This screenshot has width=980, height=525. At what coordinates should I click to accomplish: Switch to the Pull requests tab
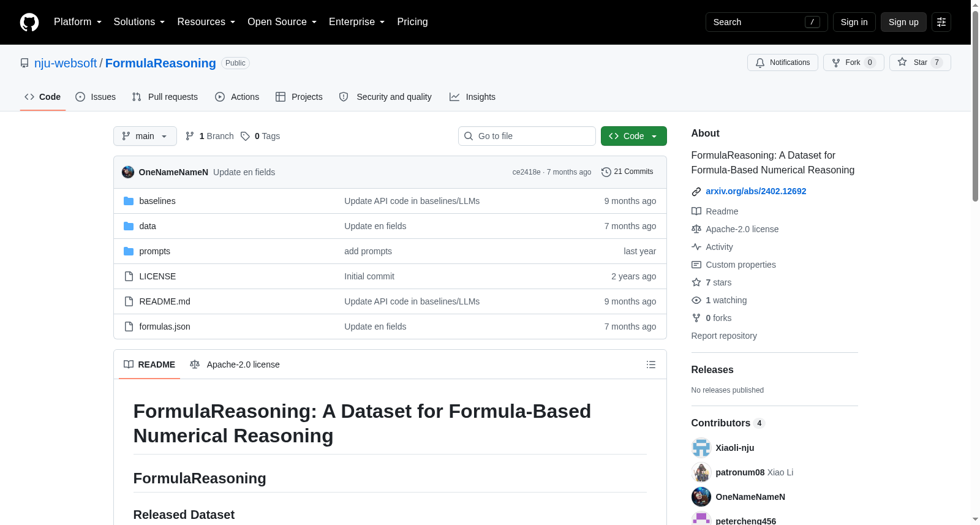pyautogui.click(x=165, y=97)
